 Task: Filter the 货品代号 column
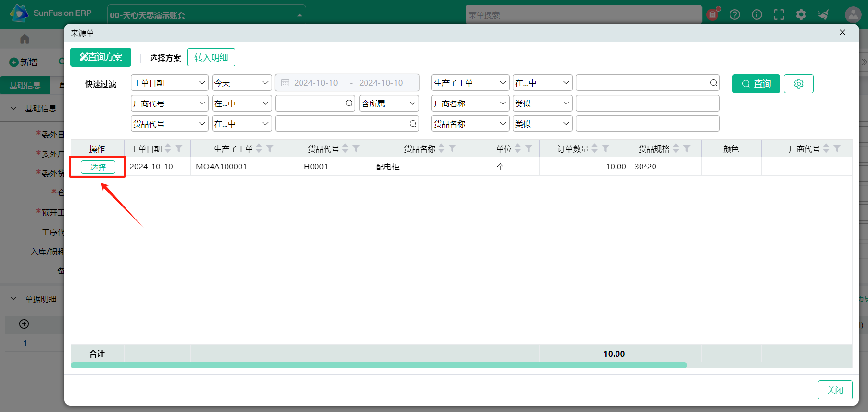(x=356, y=149)
